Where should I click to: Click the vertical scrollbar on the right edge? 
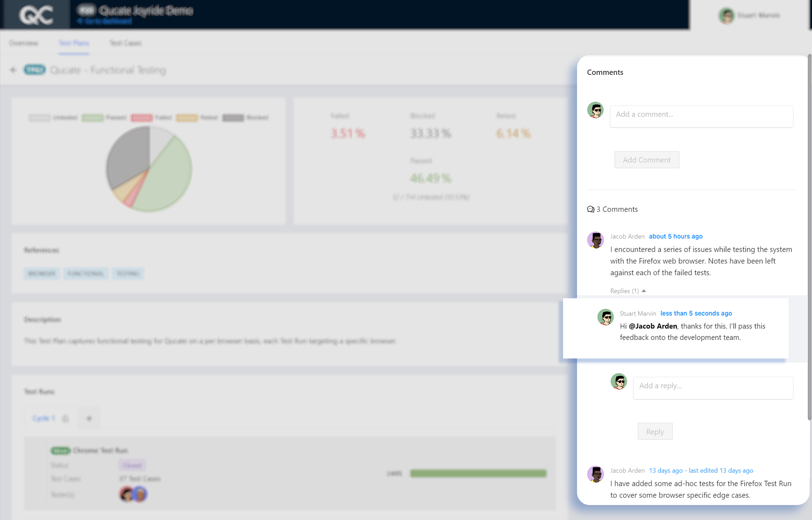click(x=809, y=238)
